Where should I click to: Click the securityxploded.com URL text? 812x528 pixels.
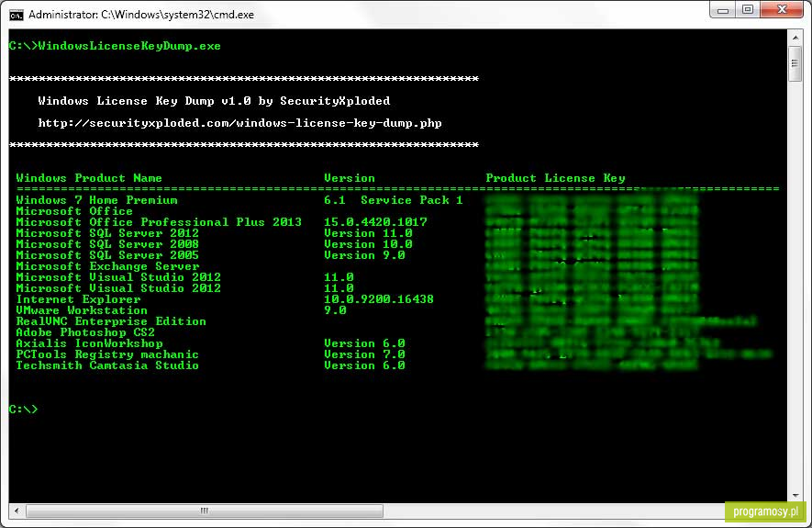[239, 123]
